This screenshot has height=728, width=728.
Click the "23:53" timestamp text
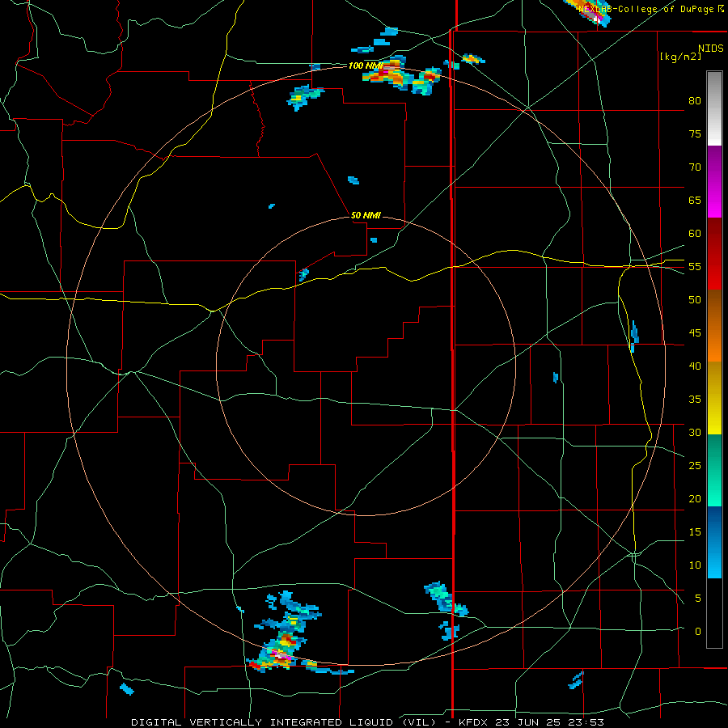click(x=586, y=722)
